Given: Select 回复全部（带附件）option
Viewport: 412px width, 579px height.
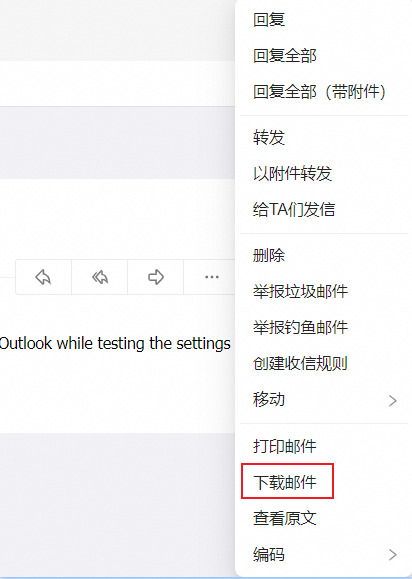Looking at the screenshot, I should (319, 92).
